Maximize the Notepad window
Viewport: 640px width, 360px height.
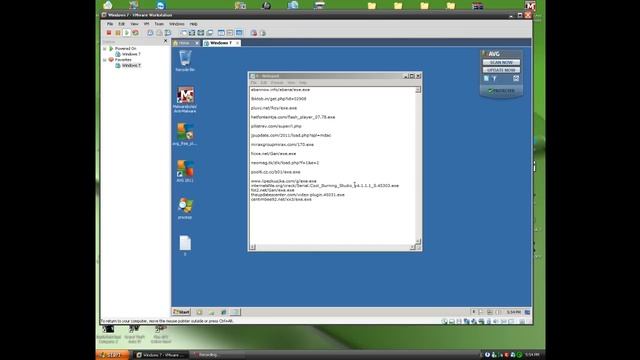point(412,76)
